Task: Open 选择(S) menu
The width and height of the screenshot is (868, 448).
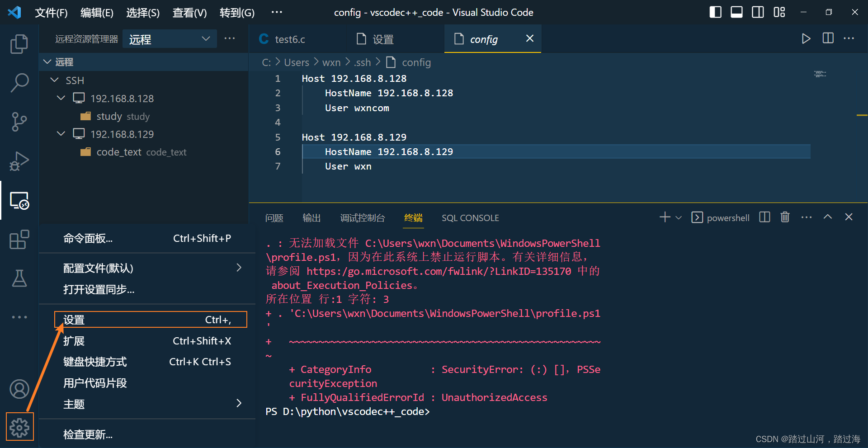Action: (x=143, y=13)
